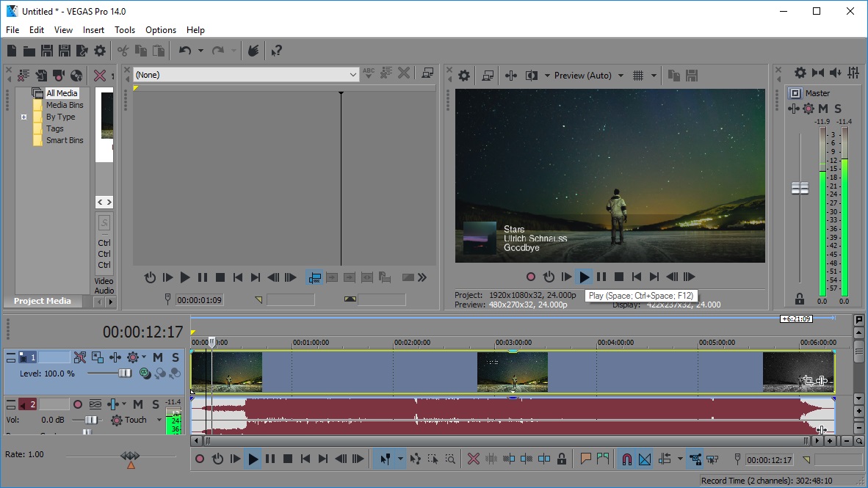Toggle Automatic Crossfades icon

click(x=644, y=459)
